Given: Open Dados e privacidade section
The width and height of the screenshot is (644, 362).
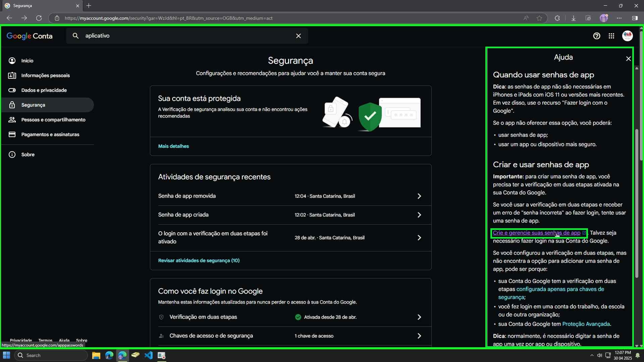Looking at the screenshot, I should pyautogui.click(x=48, y=90).
